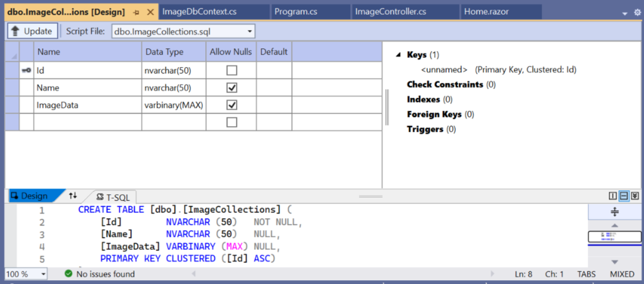This screenshot has width=644, height=284.
Task: Click CREATE TABLE on line 1
Action: point(111,210)
